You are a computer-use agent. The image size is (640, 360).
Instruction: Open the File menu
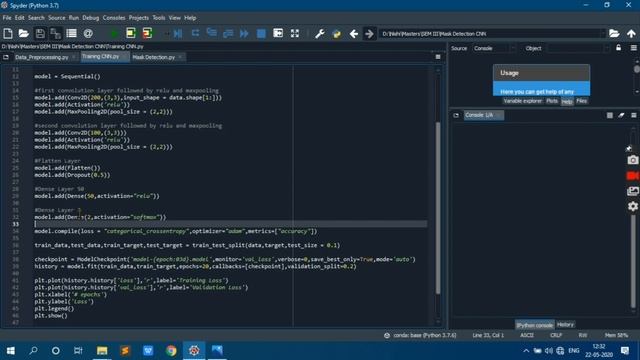7,18
